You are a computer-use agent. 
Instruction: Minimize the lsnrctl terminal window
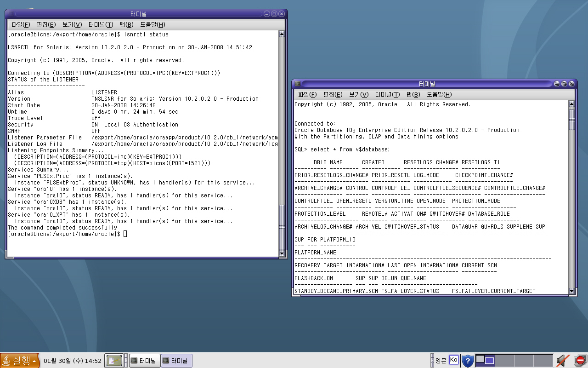[267, 14]
